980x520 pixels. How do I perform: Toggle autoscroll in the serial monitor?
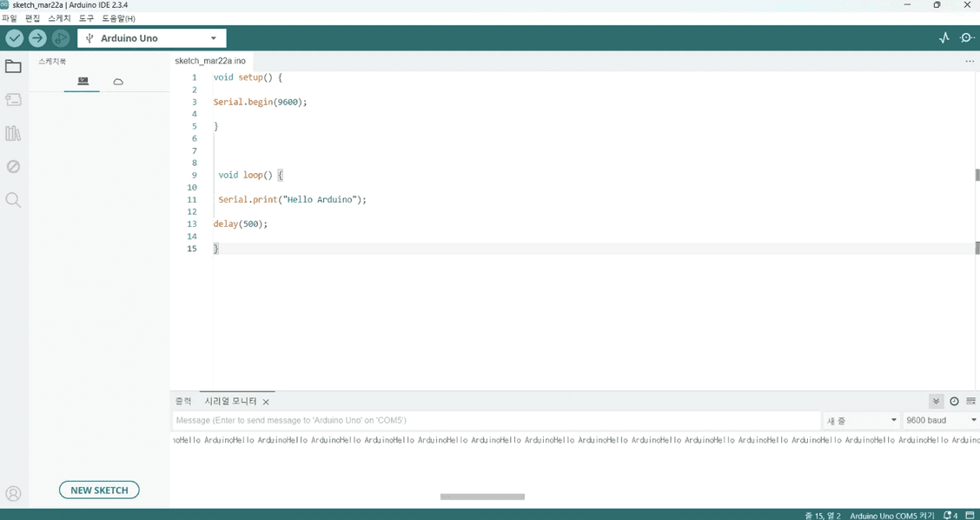(x=936, y=401)
